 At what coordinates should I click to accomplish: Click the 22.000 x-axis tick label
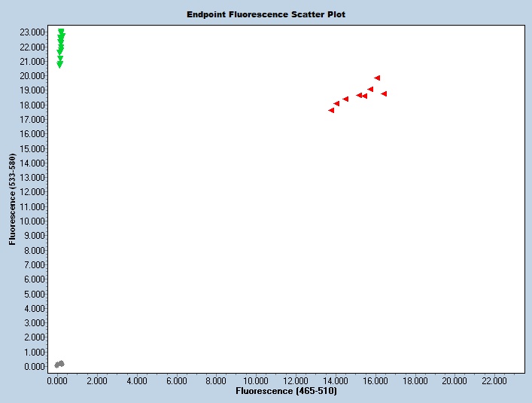[495, 381]
